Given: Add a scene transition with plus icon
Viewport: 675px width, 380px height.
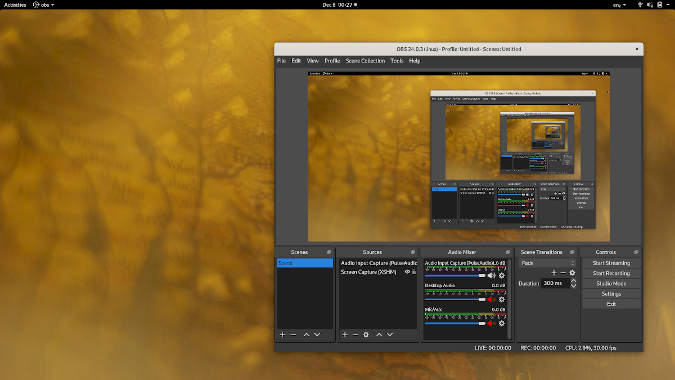Looking at the screenshot, I should [x=554, y=272].
